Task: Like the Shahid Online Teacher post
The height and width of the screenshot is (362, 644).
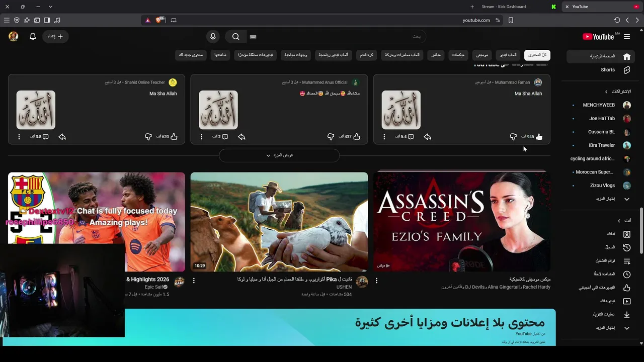Action: 174,137
